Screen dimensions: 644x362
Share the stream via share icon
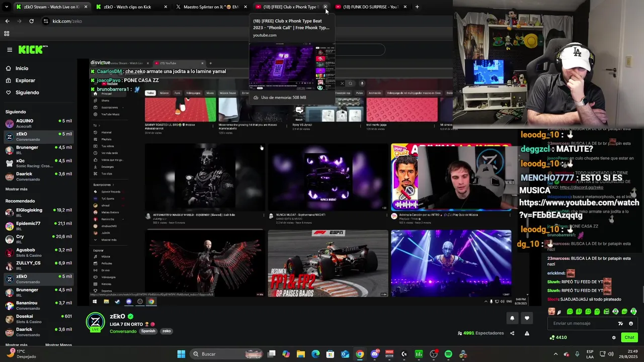click(512, 333)
